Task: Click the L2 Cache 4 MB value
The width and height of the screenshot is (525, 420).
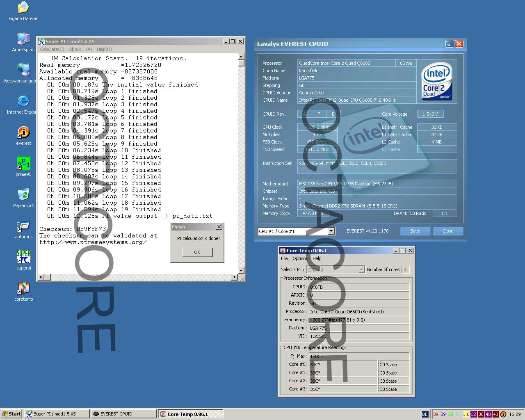Action: 437,142
